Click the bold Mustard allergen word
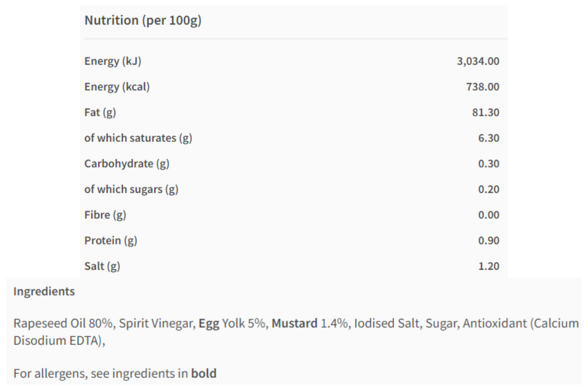588x392 pixels. (294, 324)
